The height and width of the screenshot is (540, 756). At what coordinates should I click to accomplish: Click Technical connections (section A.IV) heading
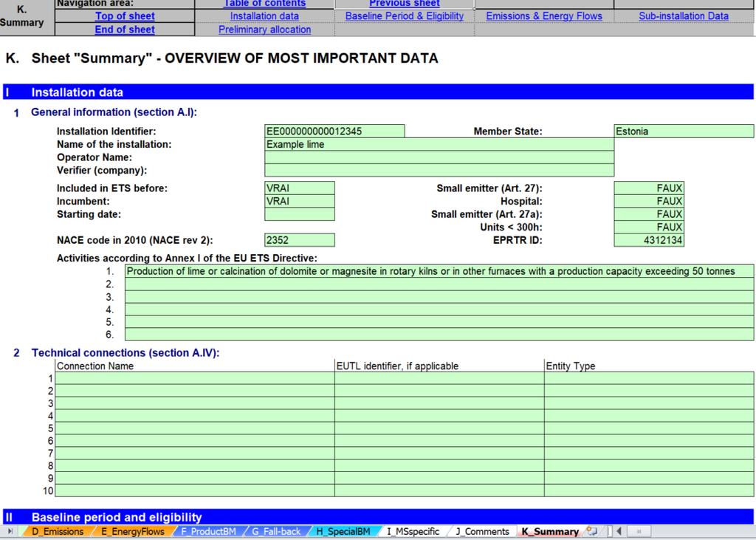tap(126, 353)
